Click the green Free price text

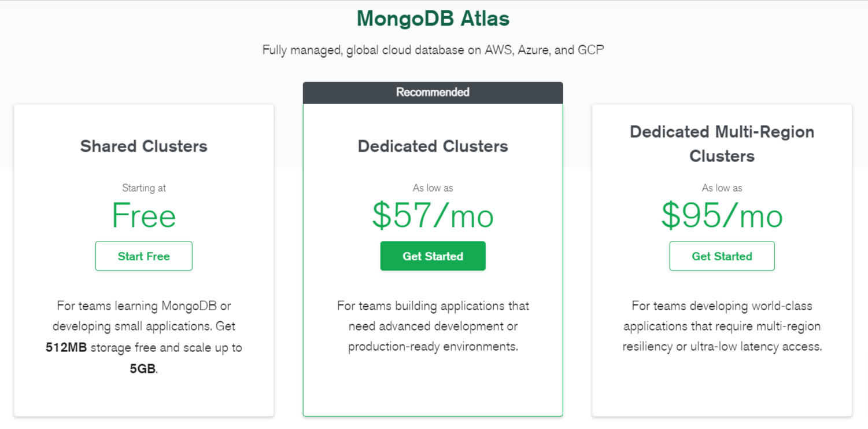[x=144, y=215]
